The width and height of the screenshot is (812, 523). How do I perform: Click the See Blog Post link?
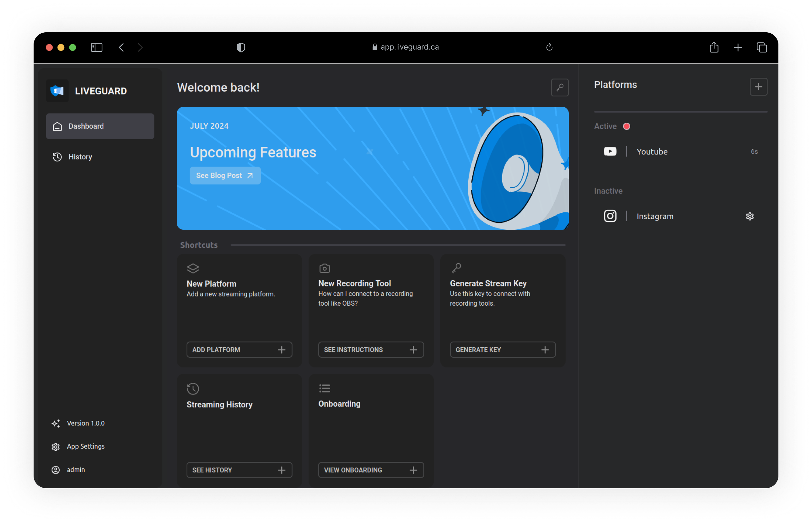pos(225,176)
